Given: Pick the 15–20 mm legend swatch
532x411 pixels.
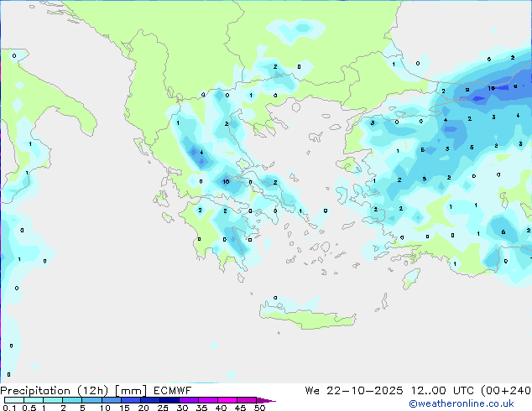Looking at the screenshot, I should click(x=130, y=400).
